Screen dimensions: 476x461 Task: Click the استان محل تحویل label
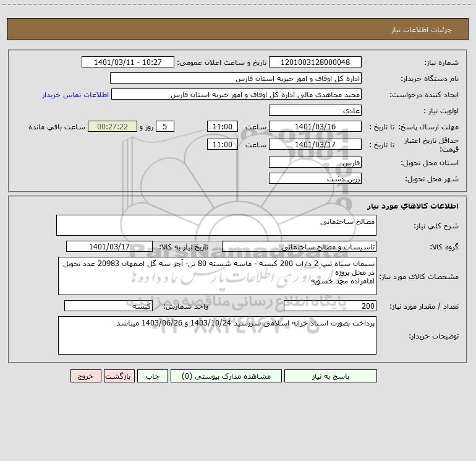(x=430, y=163)
